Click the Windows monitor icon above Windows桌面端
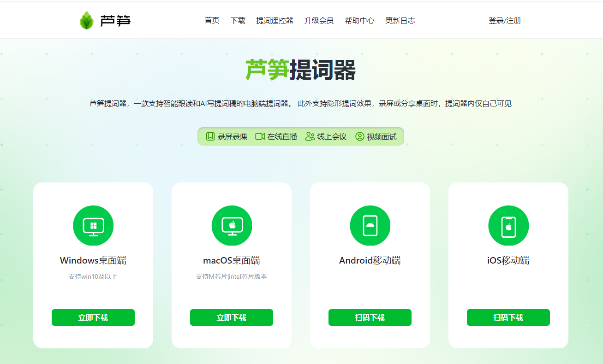The height and width of the screenshot is (364, 603). click(93, 225)
